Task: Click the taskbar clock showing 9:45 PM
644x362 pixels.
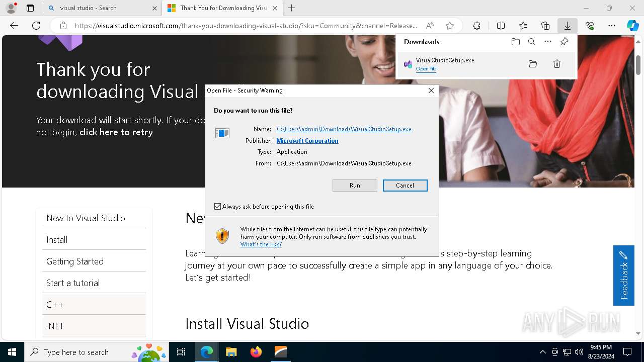Action: point(601,352)
